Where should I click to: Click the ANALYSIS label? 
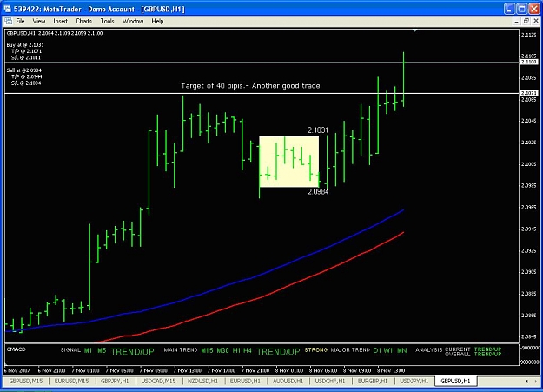pyautogui.click(x=428, y=350)
